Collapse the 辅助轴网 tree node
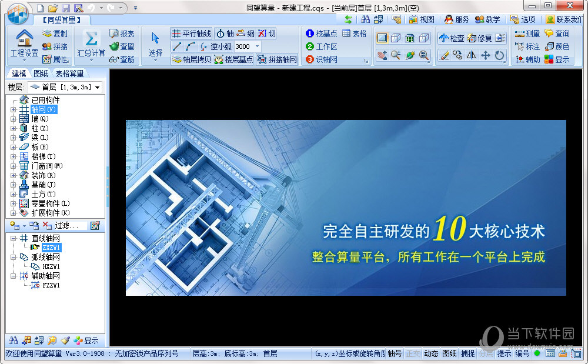 click(x=13, y=276)
